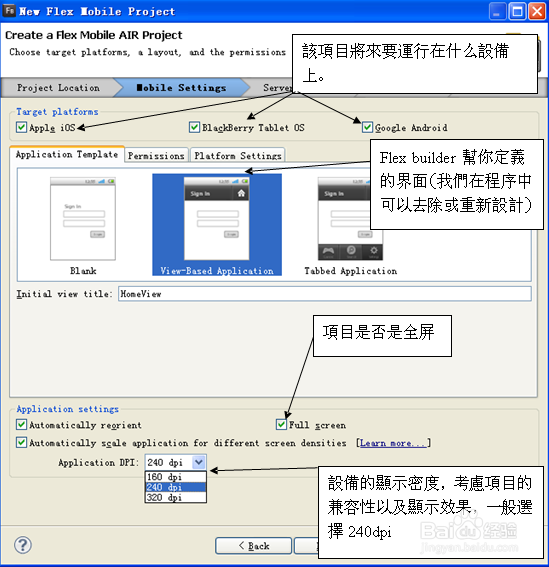The width and height of the screenshot is (549, 567).
Task: Choose 320 dpi from the list
Action: tap(175, 498)
